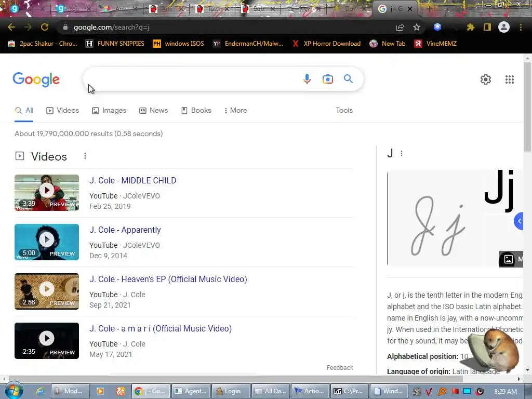Screen dimensions: 532x399
Task: Open the Chrome profile avatar
Action: click(x=504, y=27)
